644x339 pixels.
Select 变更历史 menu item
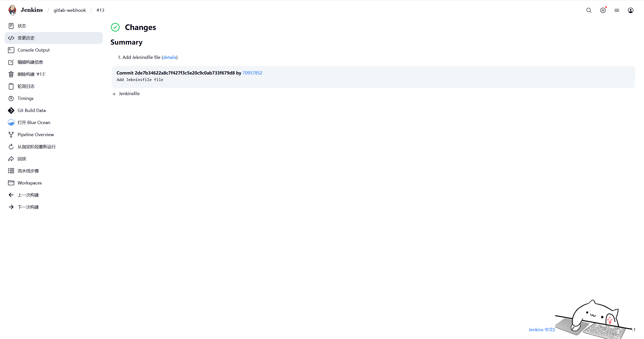(x=54, y=38)
